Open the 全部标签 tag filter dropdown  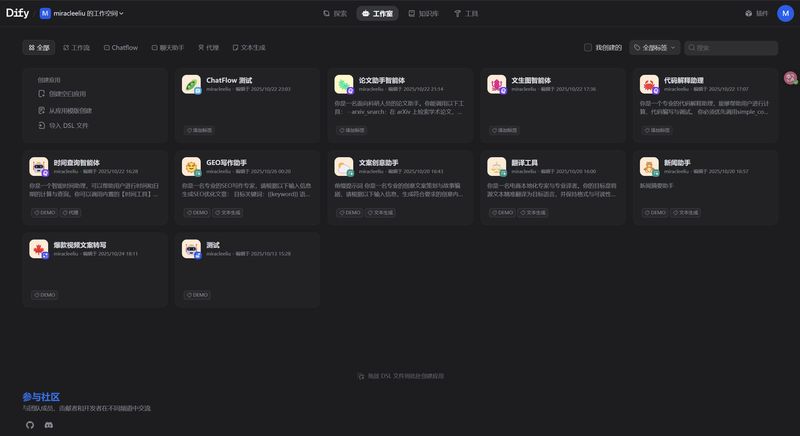pos(655,47)
